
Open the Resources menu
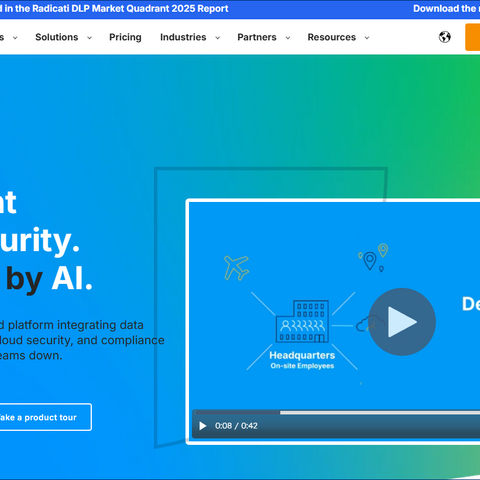click(332, 37)
